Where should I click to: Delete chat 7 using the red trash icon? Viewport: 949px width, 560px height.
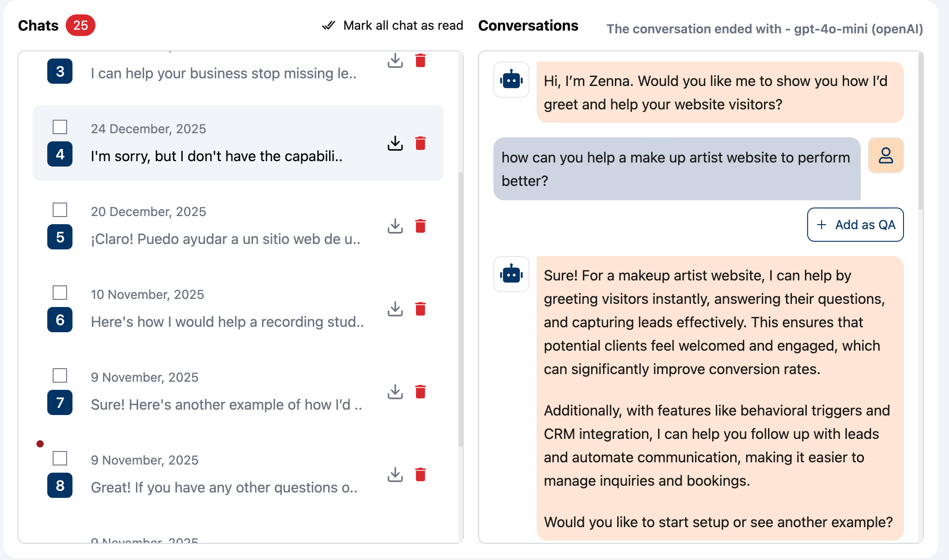[420, 392]
